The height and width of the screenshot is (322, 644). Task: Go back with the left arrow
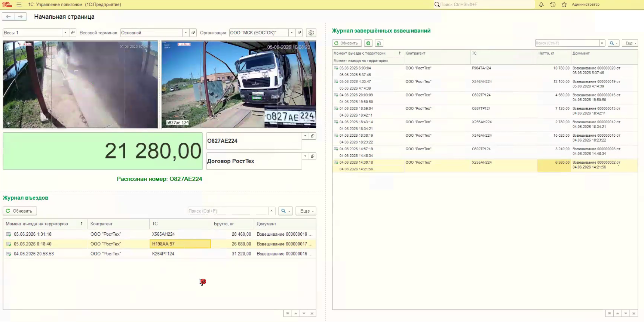pos(8,16)
